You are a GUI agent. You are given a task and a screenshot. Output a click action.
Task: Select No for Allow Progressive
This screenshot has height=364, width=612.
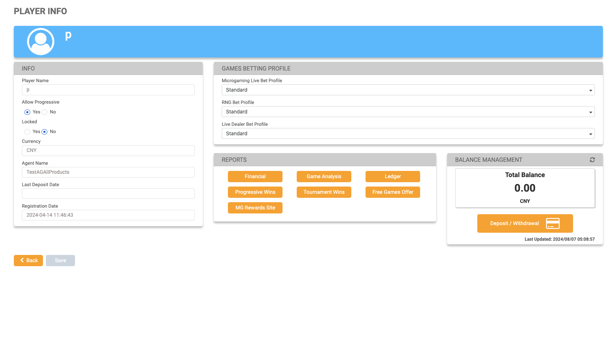point(45,112)
